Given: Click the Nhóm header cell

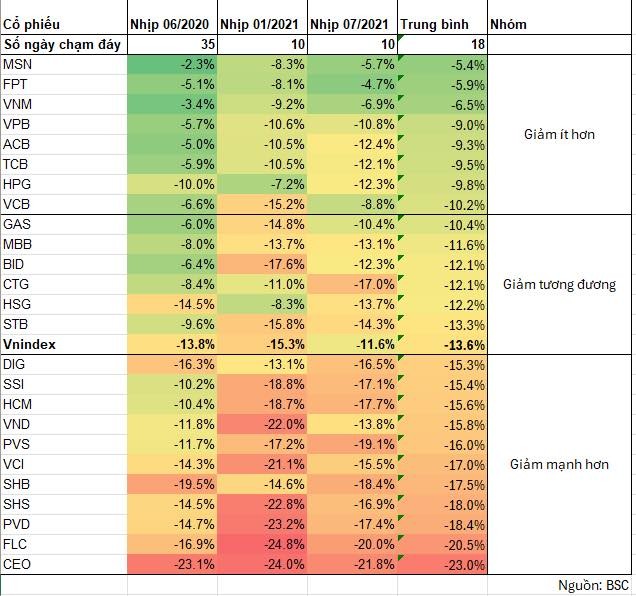Looking at the screenshot, I should (560, 22).
